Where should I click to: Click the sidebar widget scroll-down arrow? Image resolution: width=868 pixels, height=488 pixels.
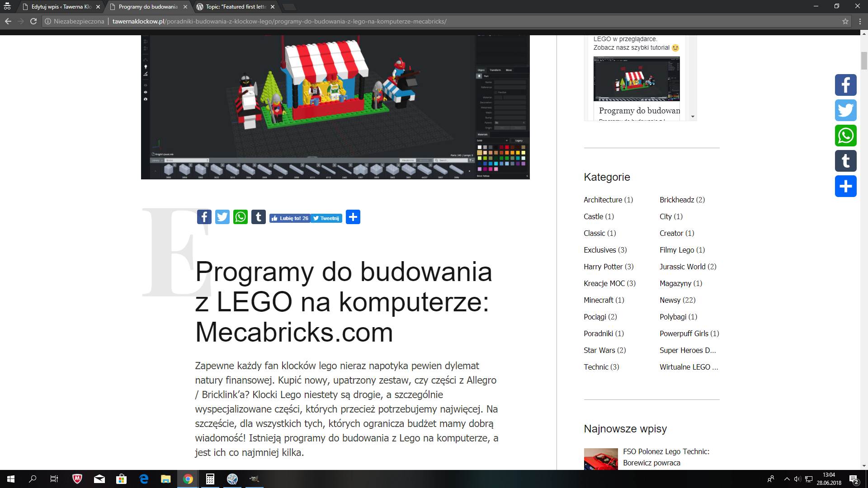[x=693, y=117]
